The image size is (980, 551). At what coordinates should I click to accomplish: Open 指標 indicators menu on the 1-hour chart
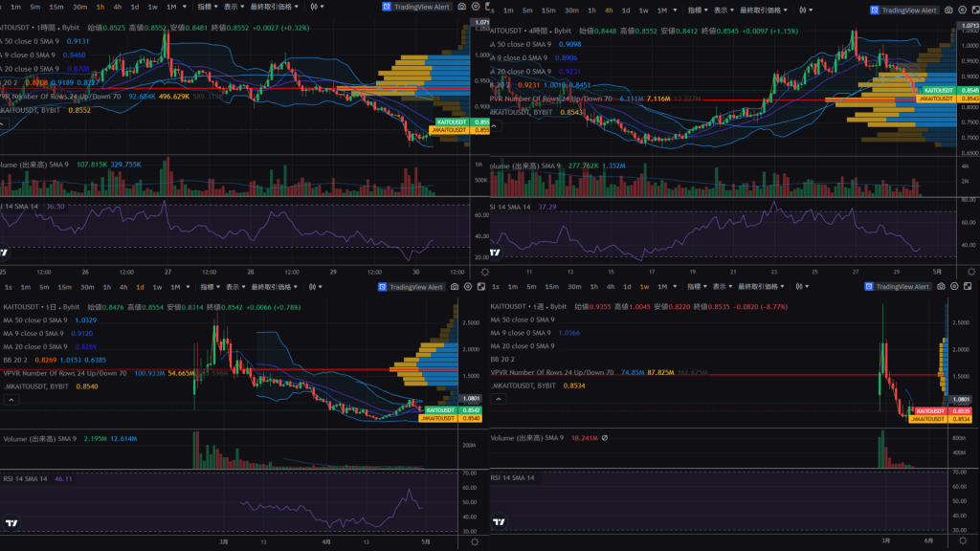pos(208,7)
